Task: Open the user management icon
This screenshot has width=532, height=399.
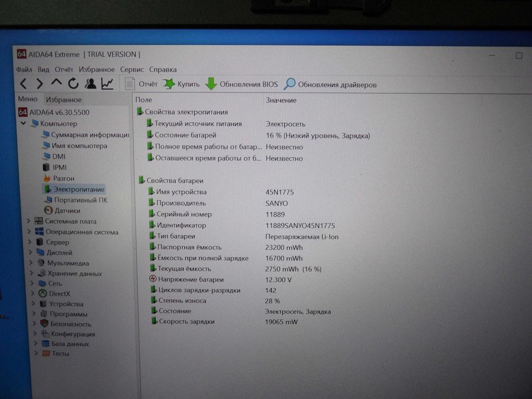Action: click(x=90, y=83)
